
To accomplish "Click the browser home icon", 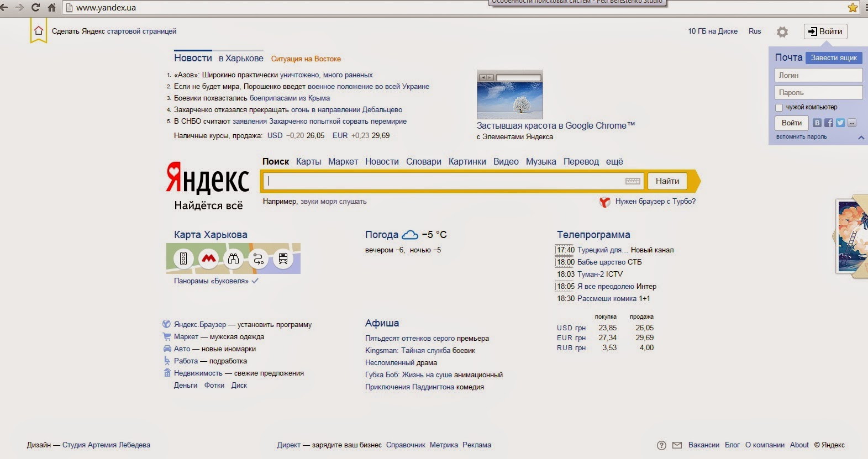I will (51, 7).
